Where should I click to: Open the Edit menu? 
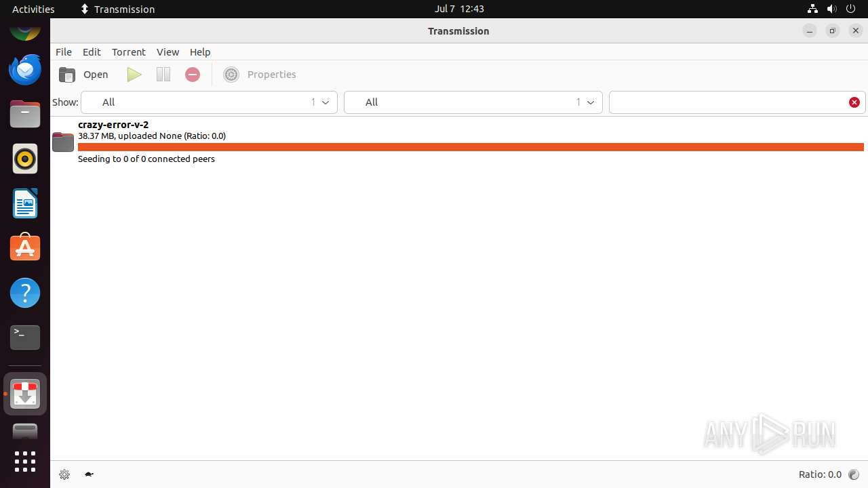coord(92,52)
